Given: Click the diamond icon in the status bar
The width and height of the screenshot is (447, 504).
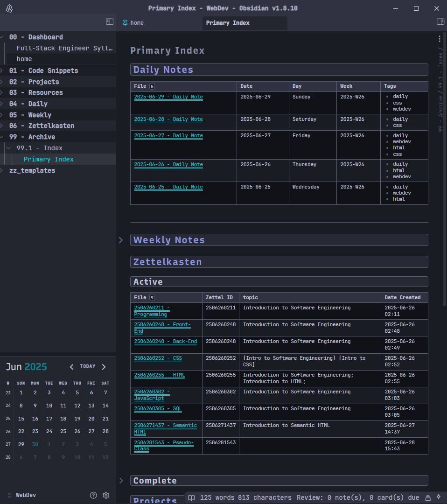Looking at the screenshot, I should click(x=439, y=497).
